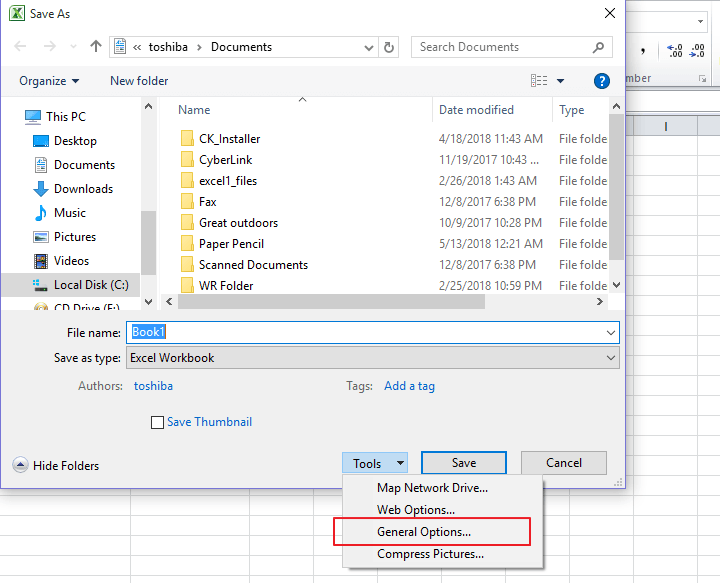Collapse with the Hide Folders button
Screen dimensions: 720x583
click(x=56, y=465)
